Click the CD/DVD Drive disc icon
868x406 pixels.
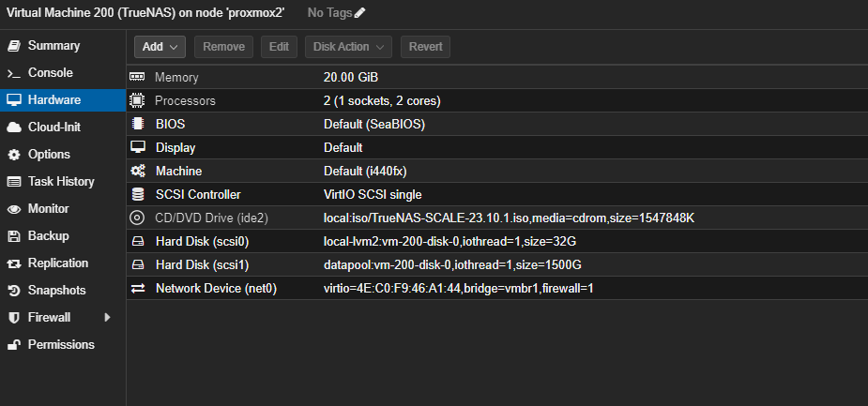tap(138, 218)
